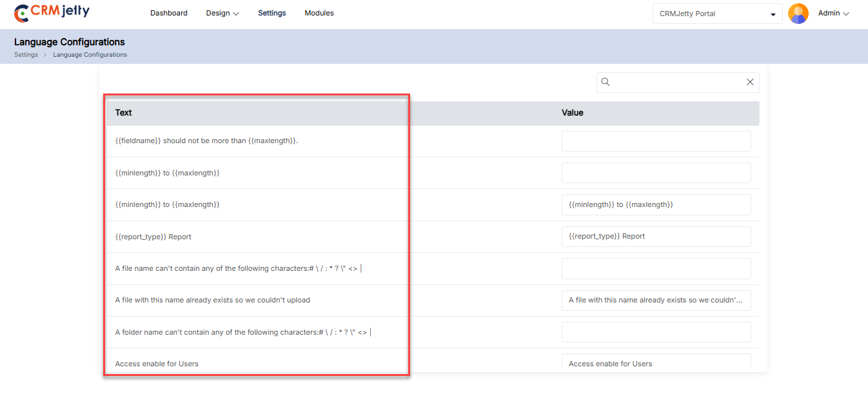Clear search with the X icon

(750, 82)
